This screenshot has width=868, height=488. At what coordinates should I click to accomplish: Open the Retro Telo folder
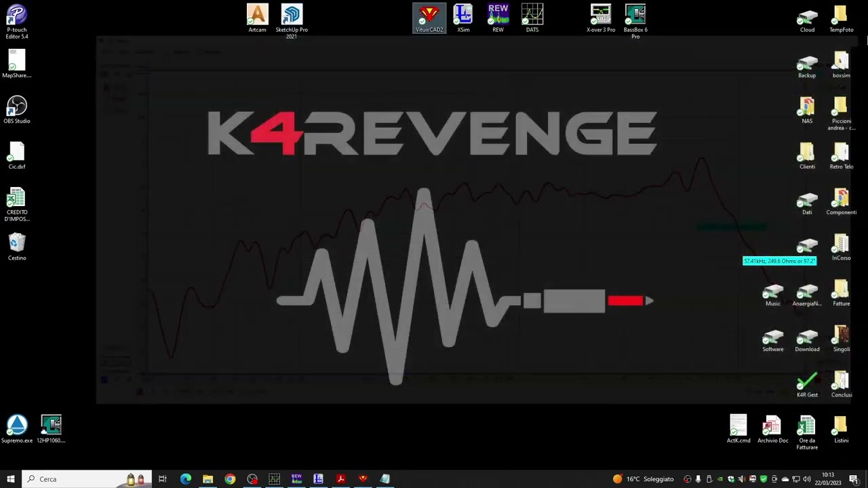click(841, 155)
